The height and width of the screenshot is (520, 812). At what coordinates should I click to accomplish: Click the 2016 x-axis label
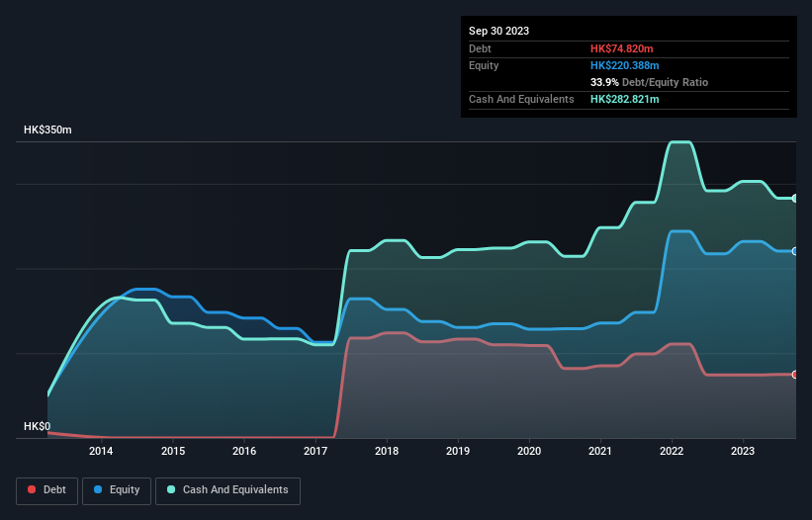click(244, 451)
